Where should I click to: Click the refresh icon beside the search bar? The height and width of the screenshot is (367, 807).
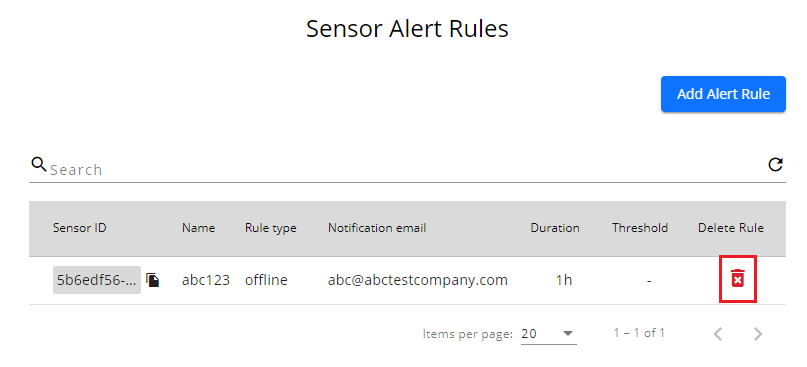(775, 165)
